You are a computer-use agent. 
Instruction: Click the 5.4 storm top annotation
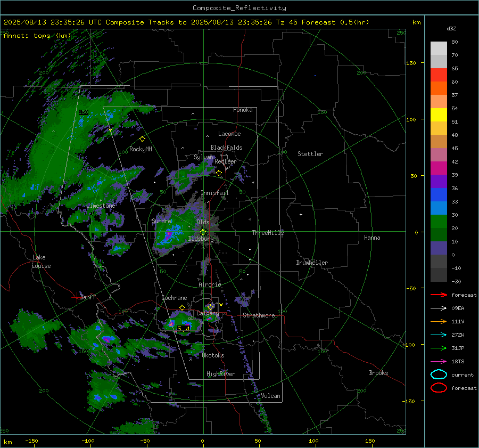[183, 329]
